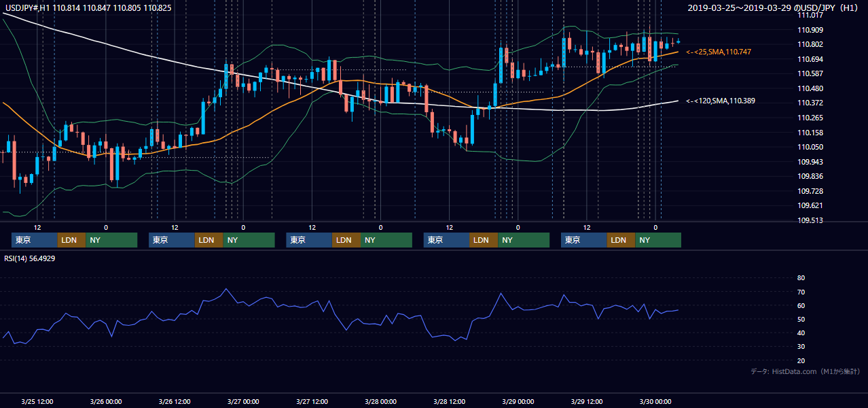Select the 3/27 00:00 time axis label
This screenshot has width=868, height=408.
click(x=243, y=401)
